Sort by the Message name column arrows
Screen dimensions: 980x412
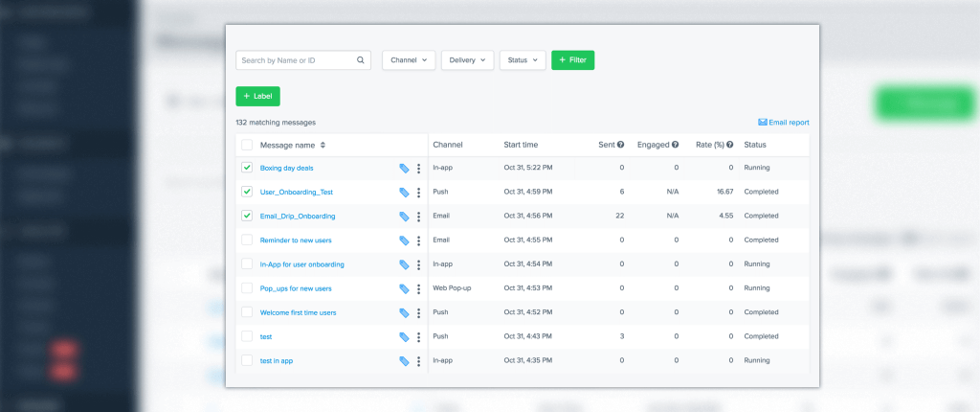click(323, 145)
